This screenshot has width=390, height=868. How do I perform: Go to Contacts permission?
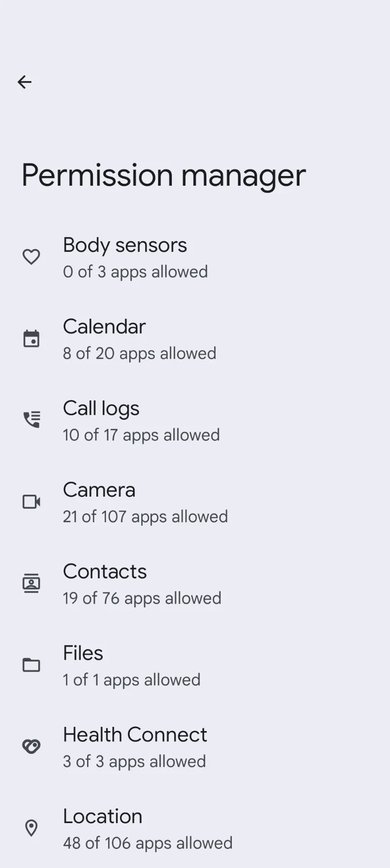click(105, 572)
